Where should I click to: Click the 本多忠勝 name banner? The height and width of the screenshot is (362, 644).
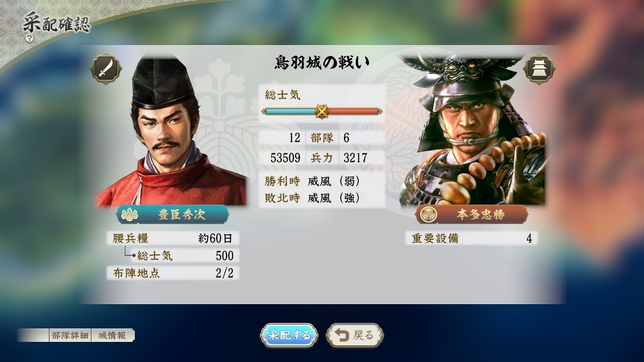(472, 215)
